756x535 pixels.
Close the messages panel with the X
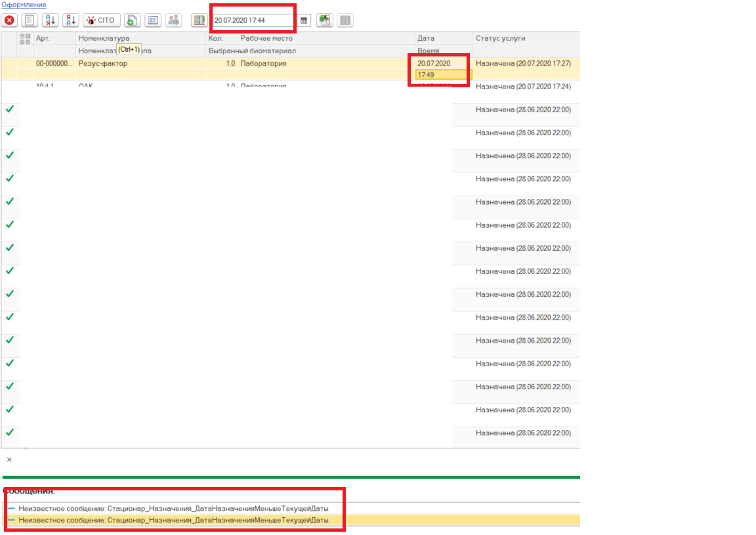pyautogui.click(x=9, y=460)
